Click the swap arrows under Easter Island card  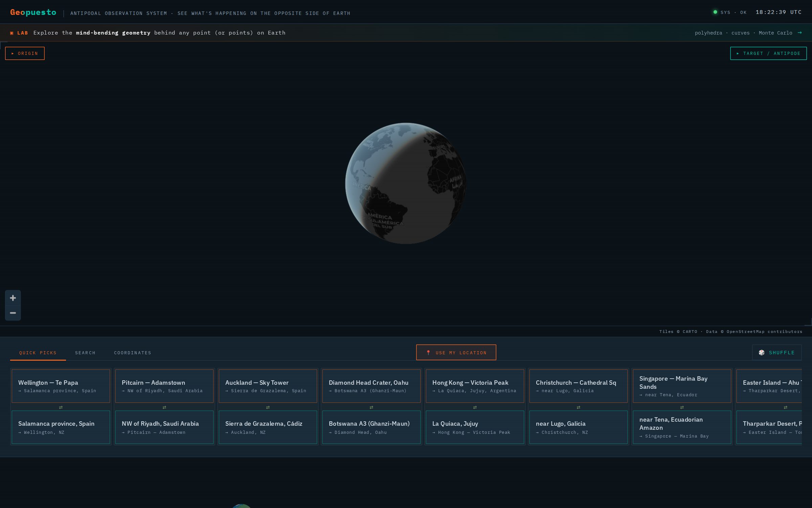point(786,407)
